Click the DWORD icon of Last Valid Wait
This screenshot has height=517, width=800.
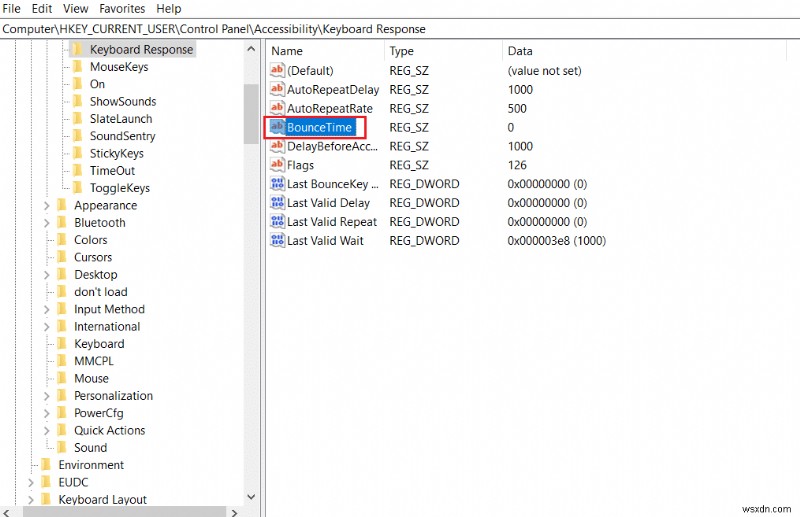(277, 240)
